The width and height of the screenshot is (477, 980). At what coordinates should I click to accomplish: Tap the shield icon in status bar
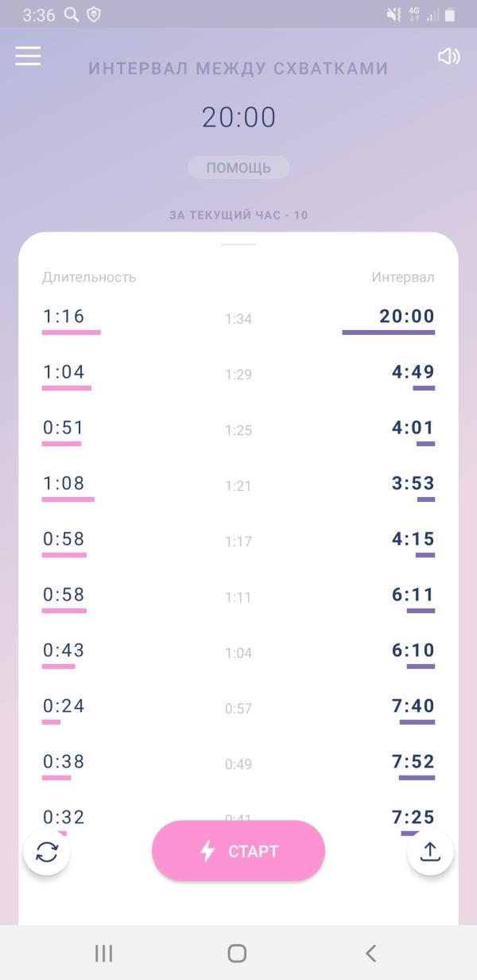tap(94, 14)
